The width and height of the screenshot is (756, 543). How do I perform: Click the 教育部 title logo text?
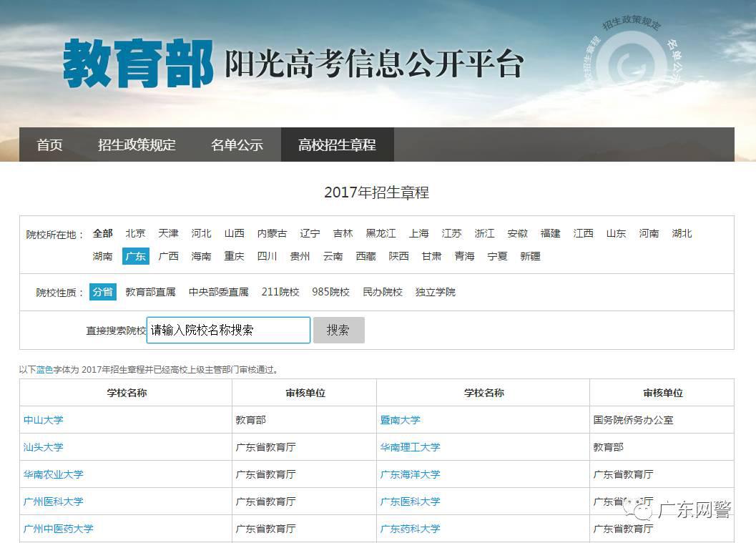138,63
